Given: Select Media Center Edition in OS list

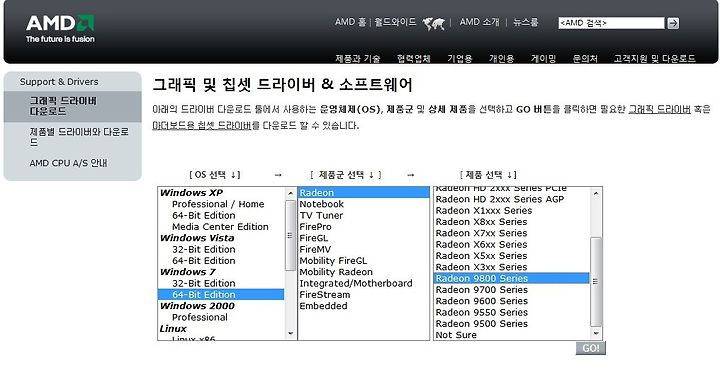Looking at the screenshot, I should click(x=221, y=227).
